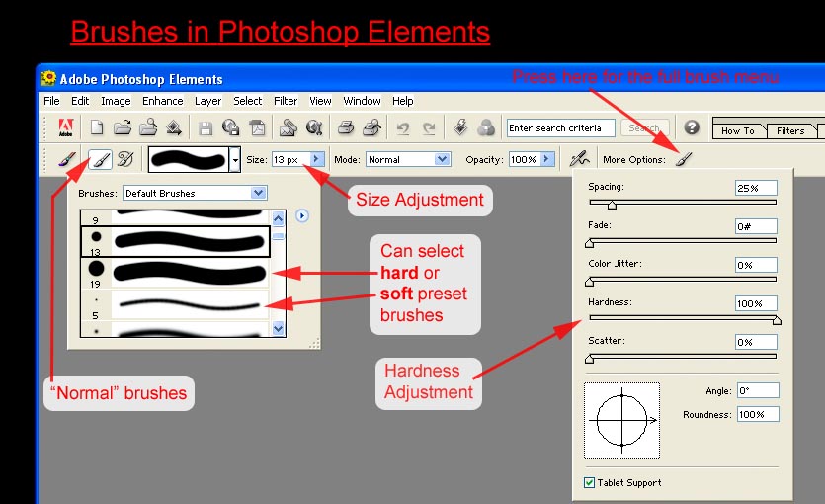Click the Open file folder icon

123,127
